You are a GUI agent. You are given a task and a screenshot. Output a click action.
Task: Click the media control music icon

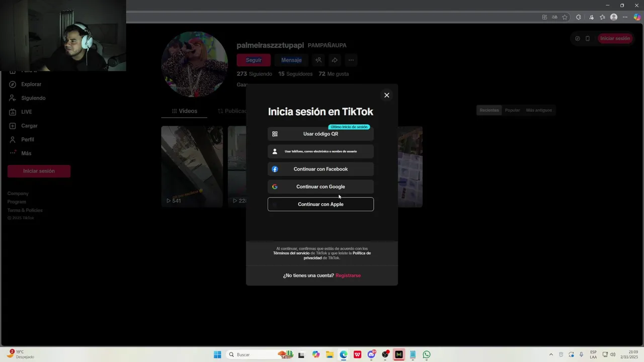pyautogui.click(x=591, y=17)
